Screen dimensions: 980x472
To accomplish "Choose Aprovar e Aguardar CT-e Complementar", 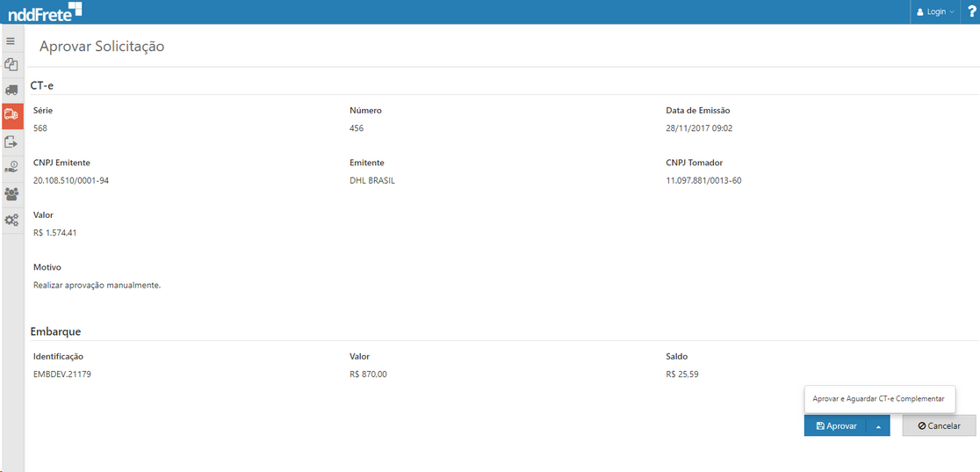I will click(878, 399).
